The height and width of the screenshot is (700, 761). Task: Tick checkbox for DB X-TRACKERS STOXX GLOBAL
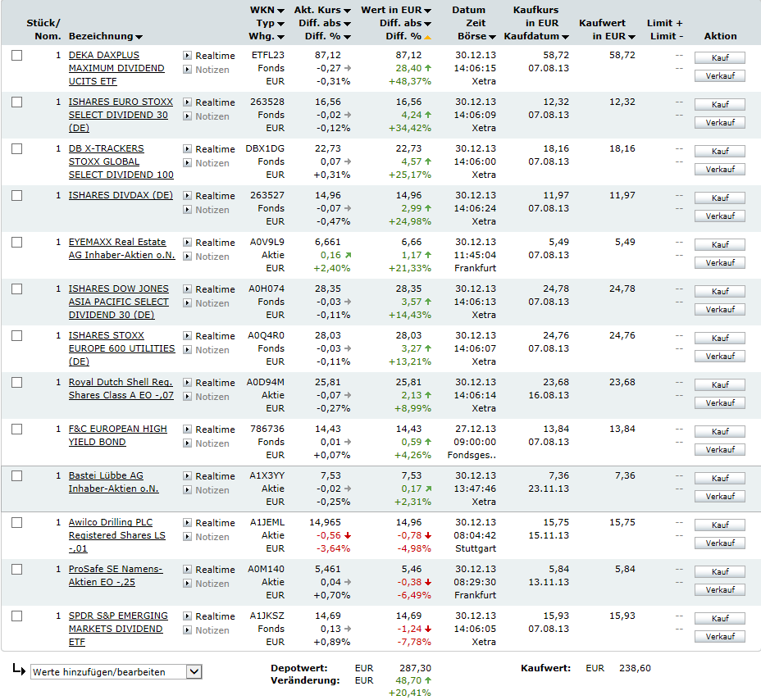(x=17, y=148)
